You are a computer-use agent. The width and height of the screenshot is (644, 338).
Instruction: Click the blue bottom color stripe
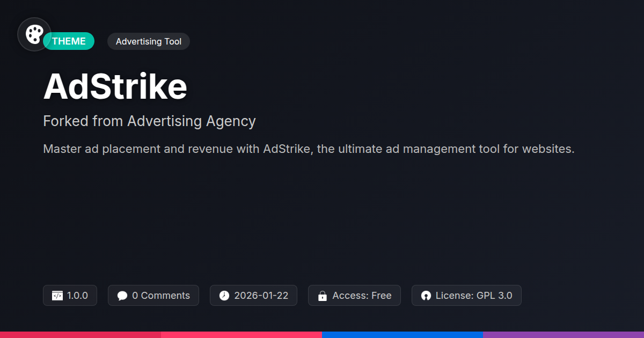coord(402,335)
